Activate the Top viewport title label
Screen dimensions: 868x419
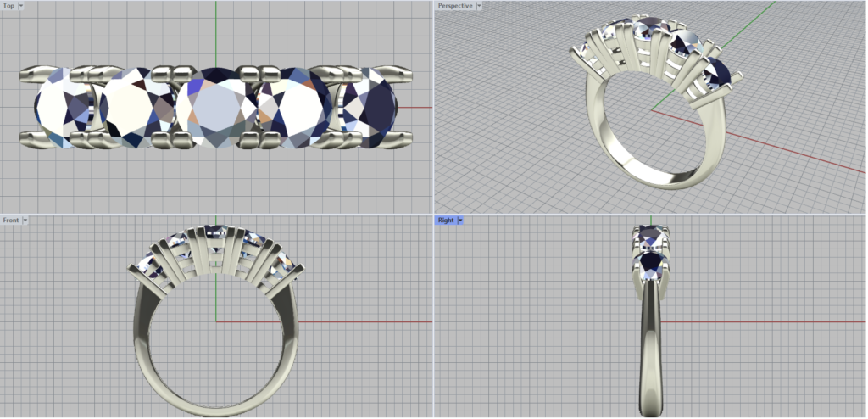click(x=8, y=6)
